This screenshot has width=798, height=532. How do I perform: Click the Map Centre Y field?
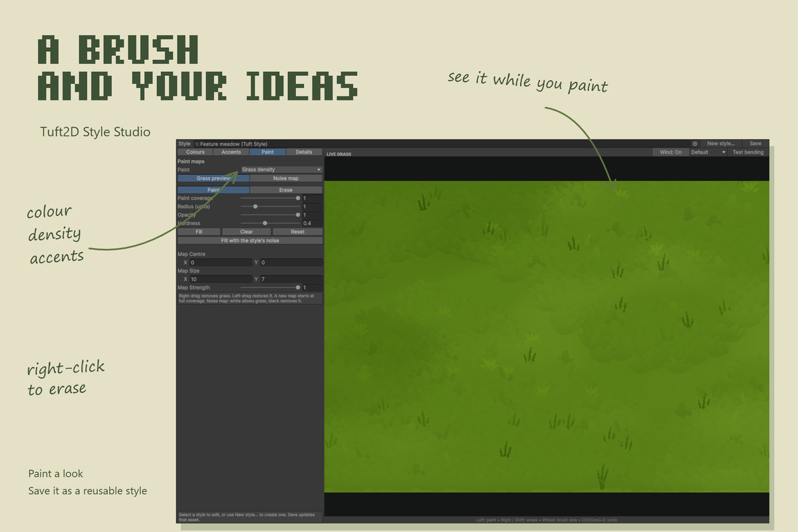291,263
